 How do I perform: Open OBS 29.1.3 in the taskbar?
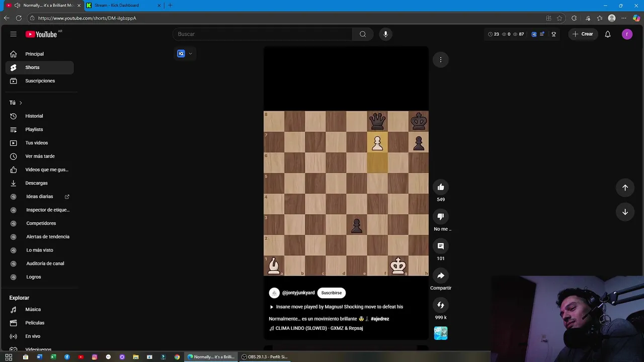[264, 357]
